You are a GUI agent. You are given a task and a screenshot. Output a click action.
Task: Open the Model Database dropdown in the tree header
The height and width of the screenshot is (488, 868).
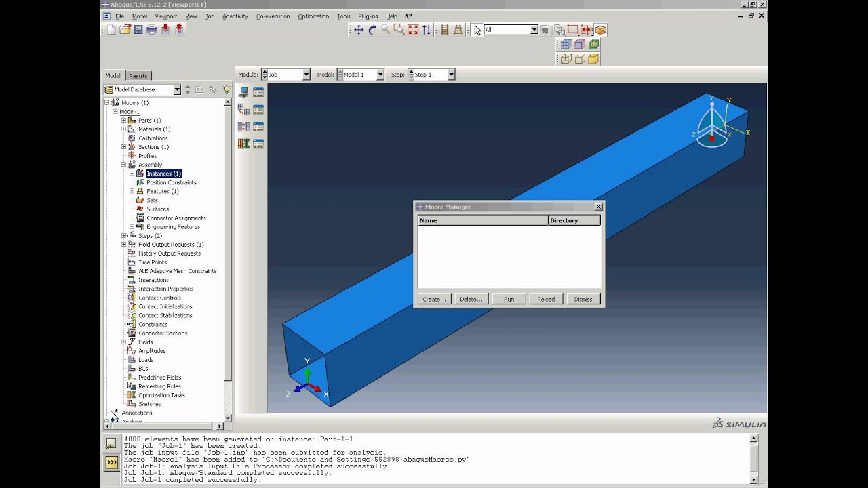click(177, 89)
